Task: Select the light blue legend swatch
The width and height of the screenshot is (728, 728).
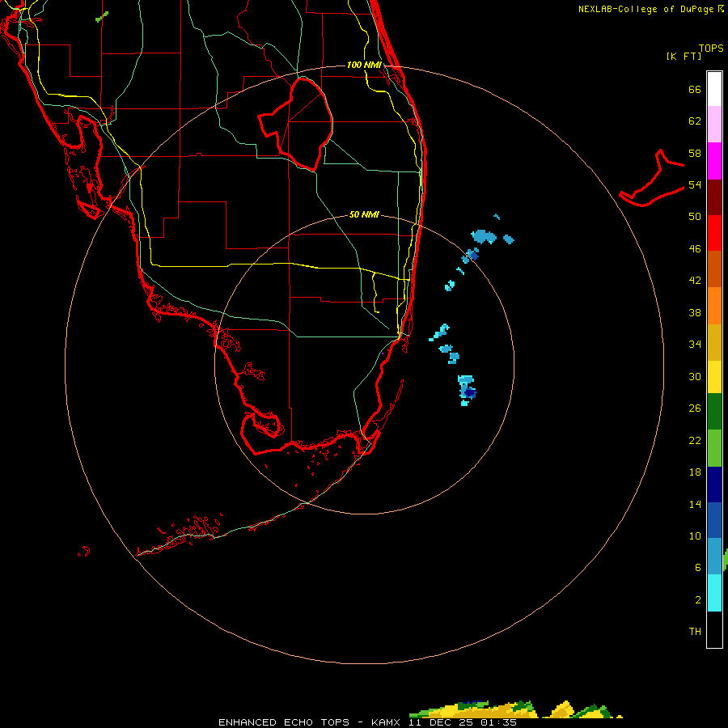Action: [x=714, y=557]
